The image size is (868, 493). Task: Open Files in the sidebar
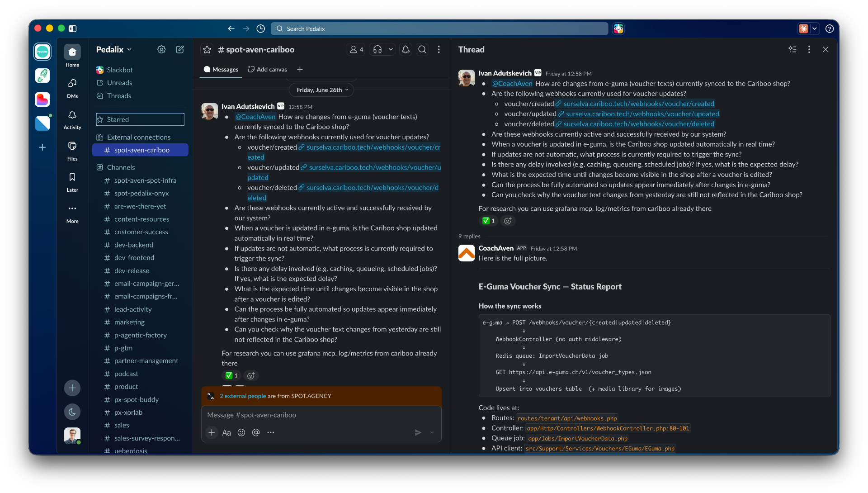tap(72, 151)
